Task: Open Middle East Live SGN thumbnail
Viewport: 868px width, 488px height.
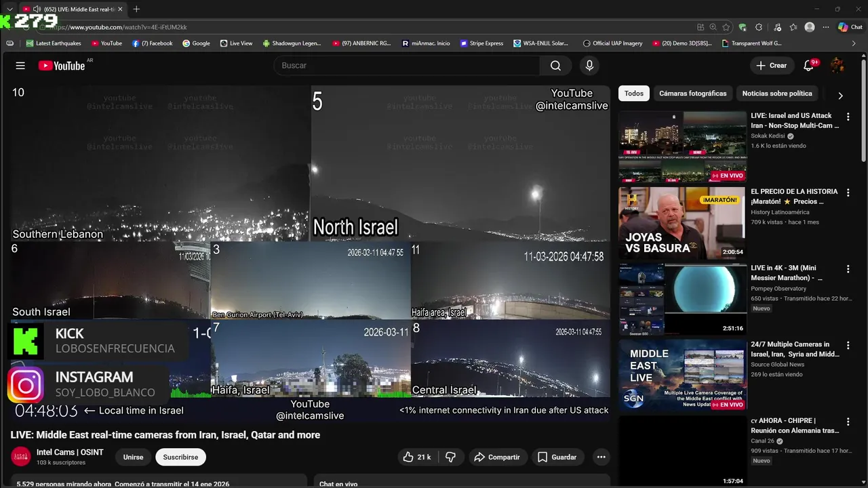Action: 682,375
